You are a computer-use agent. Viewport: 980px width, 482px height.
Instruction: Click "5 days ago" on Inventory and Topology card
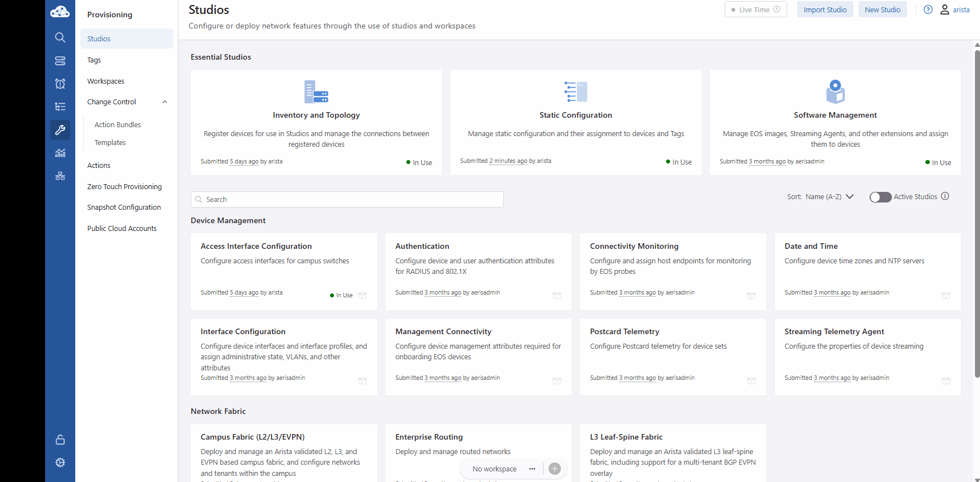(x=244, y=162)
